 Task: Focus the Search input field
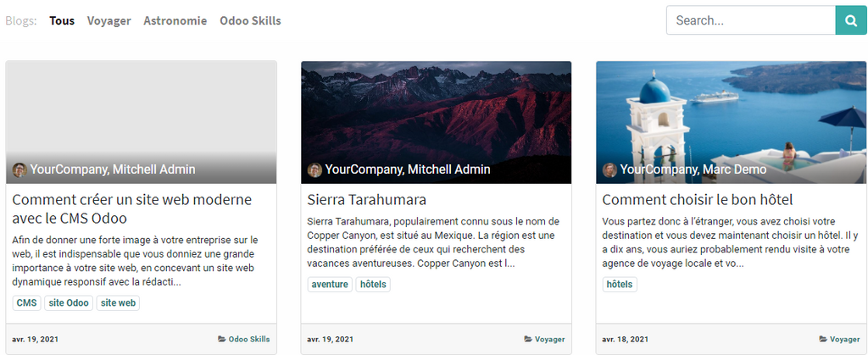(751, 20)
